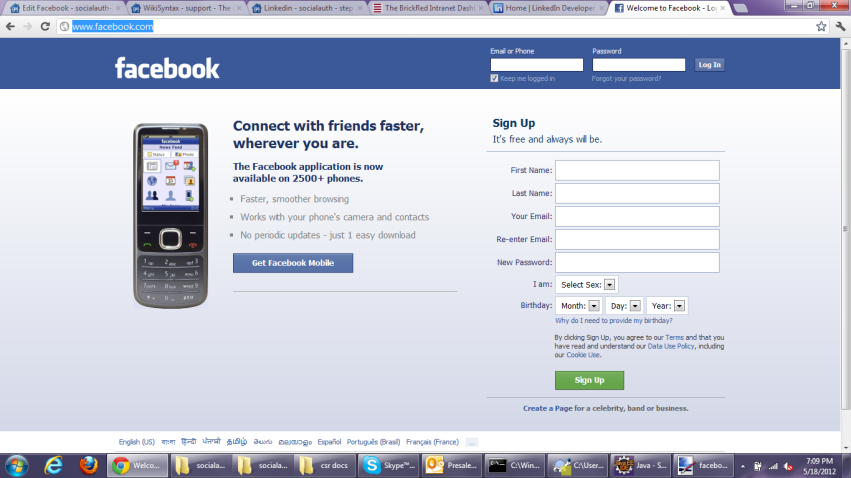Screen dimensions: 851x478
Task: Click Why do I need to provide my birthday
Action: click(613, 321)
